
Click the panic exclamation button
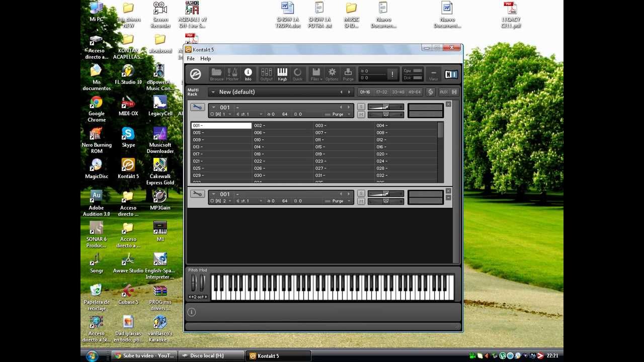[392, 74]
